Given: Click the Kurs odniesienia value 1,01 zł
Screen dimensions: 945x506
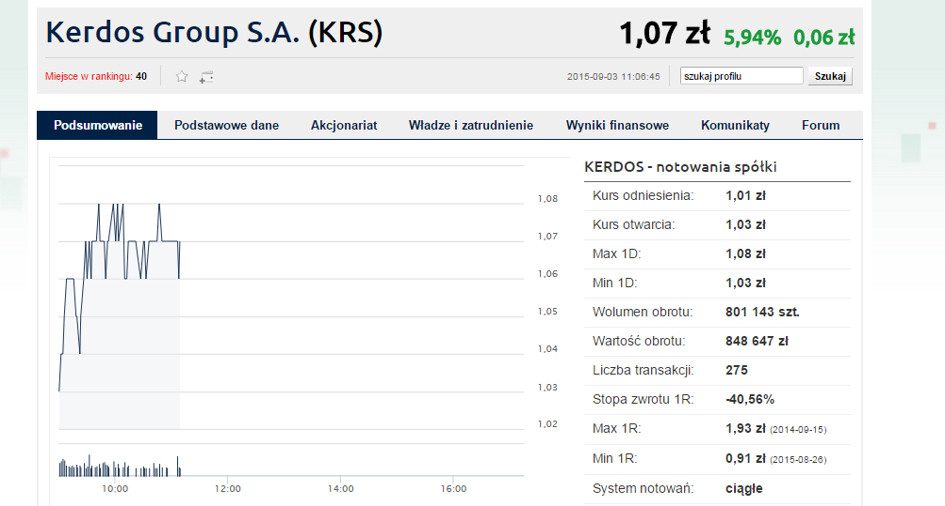Looking at the screenshot, I should click(x=746, y=196).
